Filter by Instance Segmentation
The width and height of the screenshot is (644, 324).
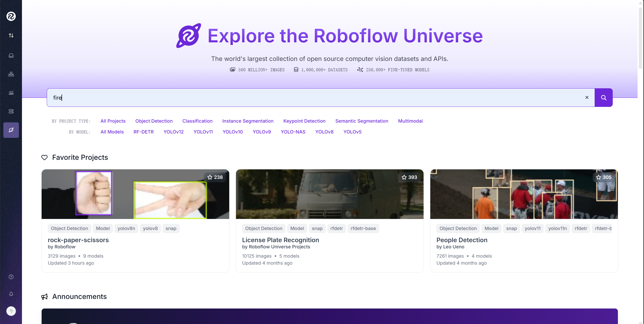[248, 121]
